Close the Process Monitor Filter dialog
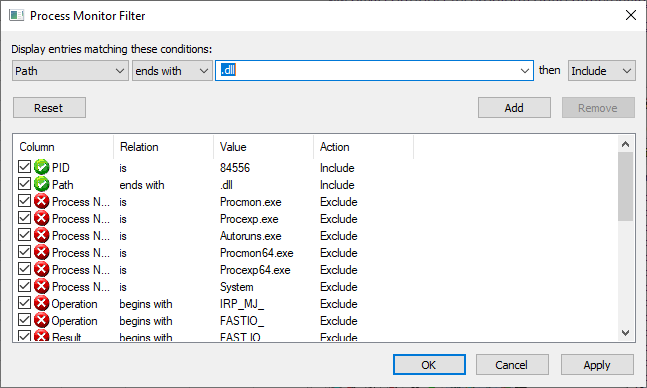647x388 pixels. click(x=630, y=16)
